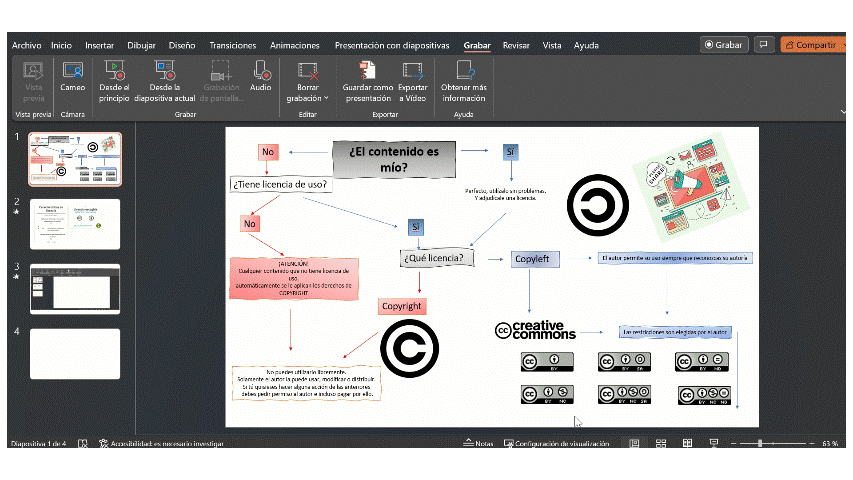Switch to the Dibujar tab
The height and width of the screenshot is (480, 853).
pyautogui.click(x=141, y=46)
